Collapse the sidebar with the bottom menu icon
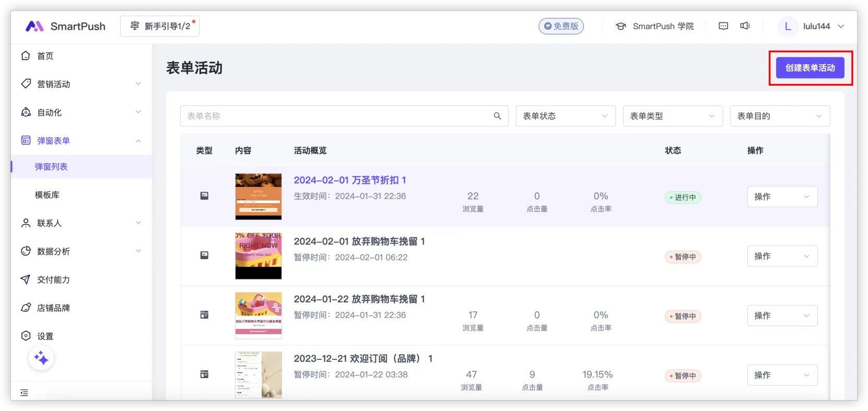The width and height of the screenshot is (868, 411). tap(24, 393)
